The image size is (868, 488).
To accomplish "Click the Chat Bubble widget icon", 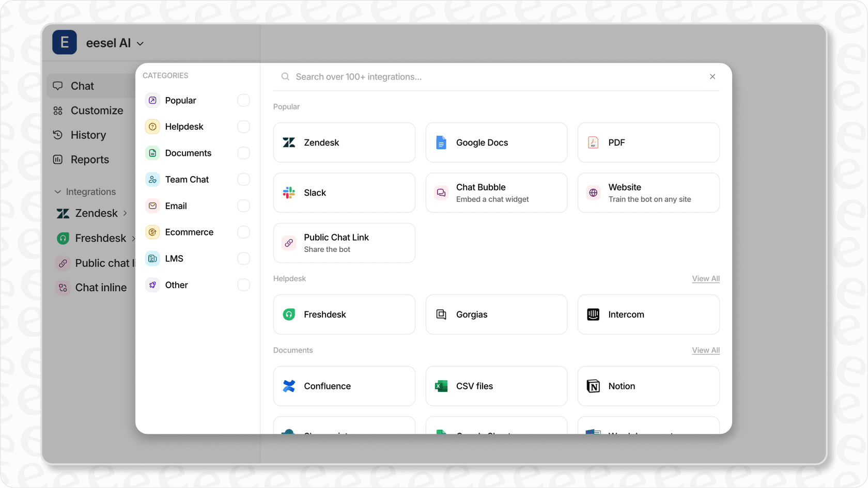I will pos(441,193).
